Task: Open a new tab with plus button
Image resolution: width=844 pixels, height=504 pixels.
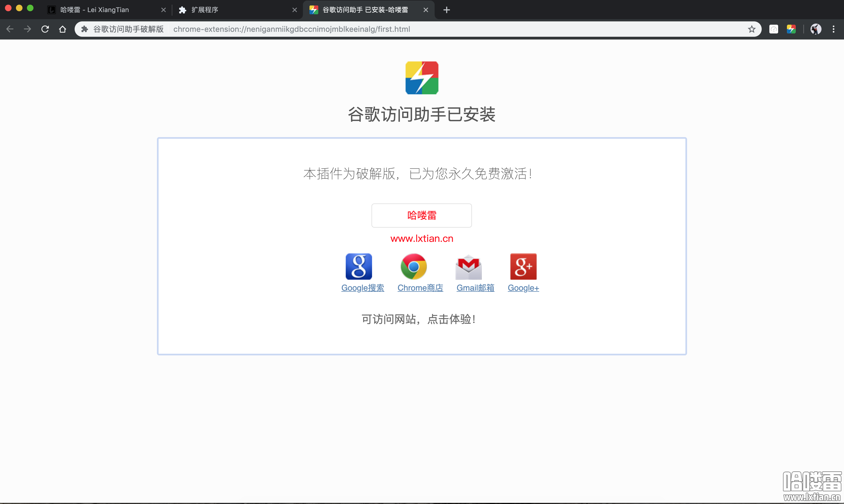Action: (447, 10)
